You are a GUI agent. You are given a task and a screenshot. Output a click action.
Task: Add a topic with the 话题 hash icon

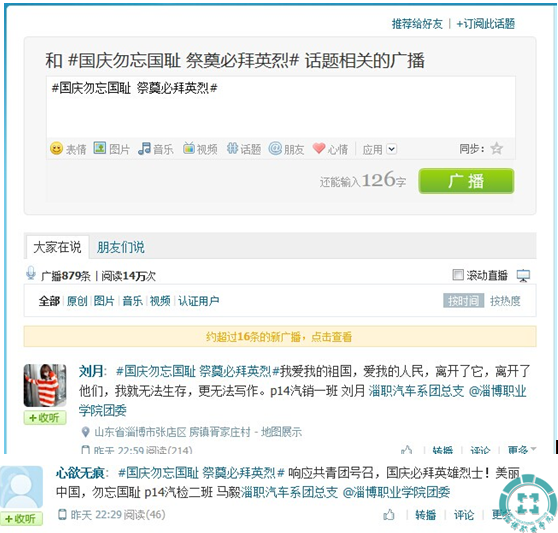coord(232,148)
